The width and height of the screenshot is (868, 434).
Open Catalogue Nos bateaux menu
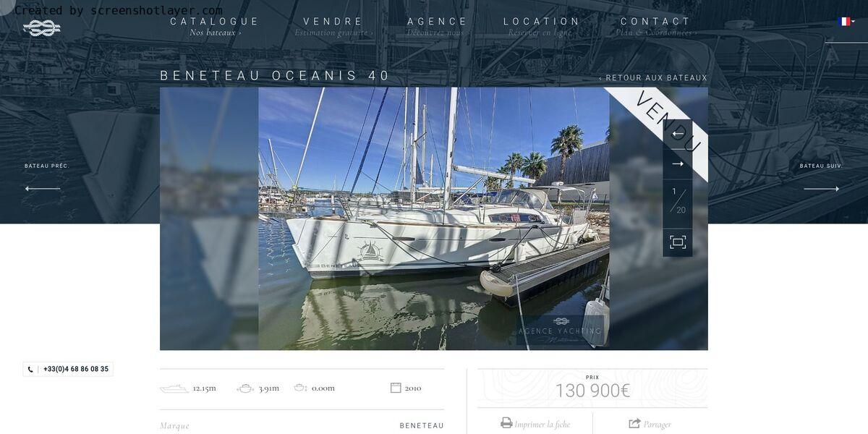(215, 26)
